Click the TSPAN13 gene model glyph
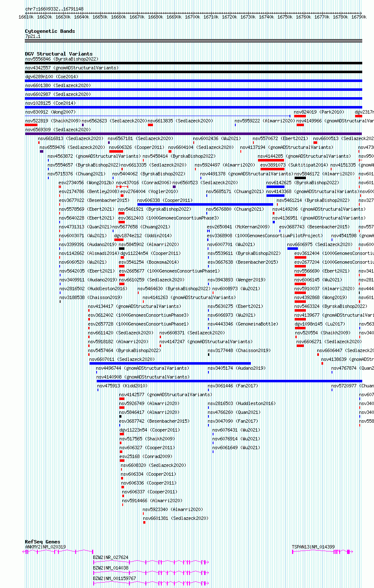374x588 pixels. click(x=322, y=551)
